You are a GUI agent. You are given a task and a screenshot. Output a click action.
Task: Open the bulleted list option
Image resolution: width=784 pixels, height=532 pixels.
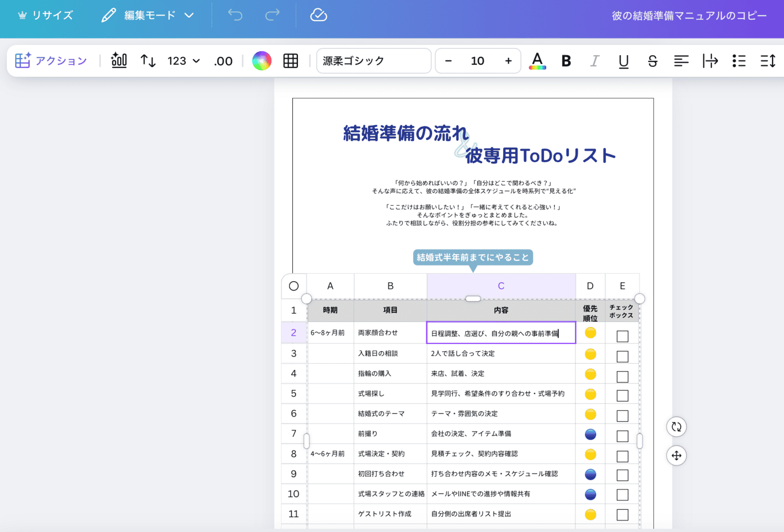click(739, 61)
